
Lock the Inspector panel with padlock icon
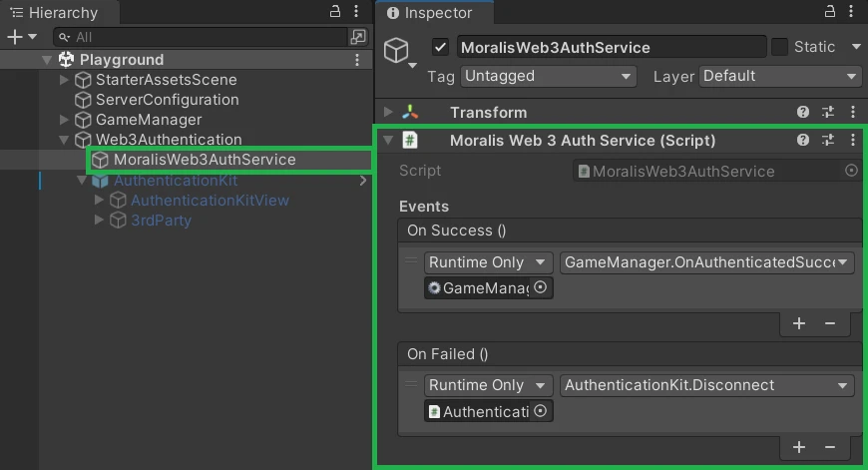click(x=828, y=12)
